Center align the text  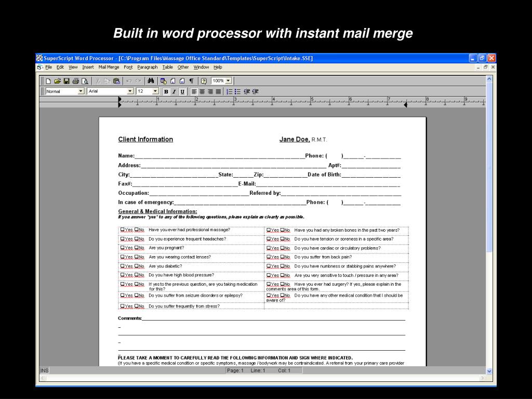tap(202, 91)
